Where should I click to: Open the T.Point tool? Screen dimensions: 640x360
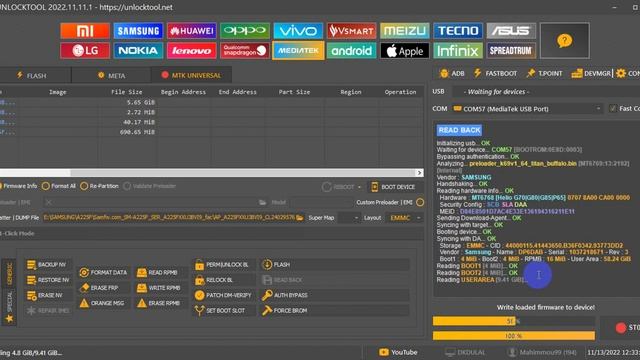544,73
